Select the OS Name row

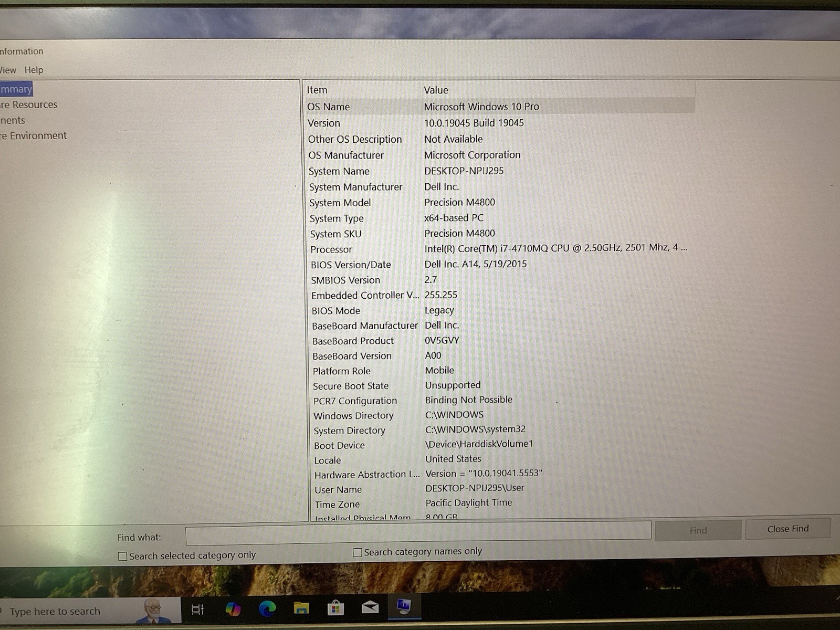500,107
